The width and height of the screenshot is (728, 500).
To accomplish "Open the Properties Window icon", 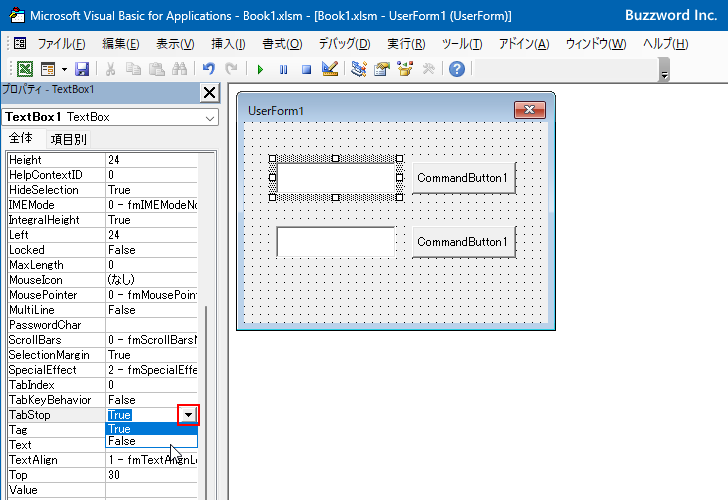I will [382, 69].
